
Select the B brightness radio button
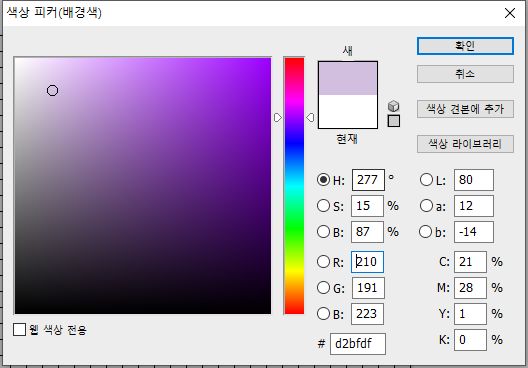(x=323, y=232)
